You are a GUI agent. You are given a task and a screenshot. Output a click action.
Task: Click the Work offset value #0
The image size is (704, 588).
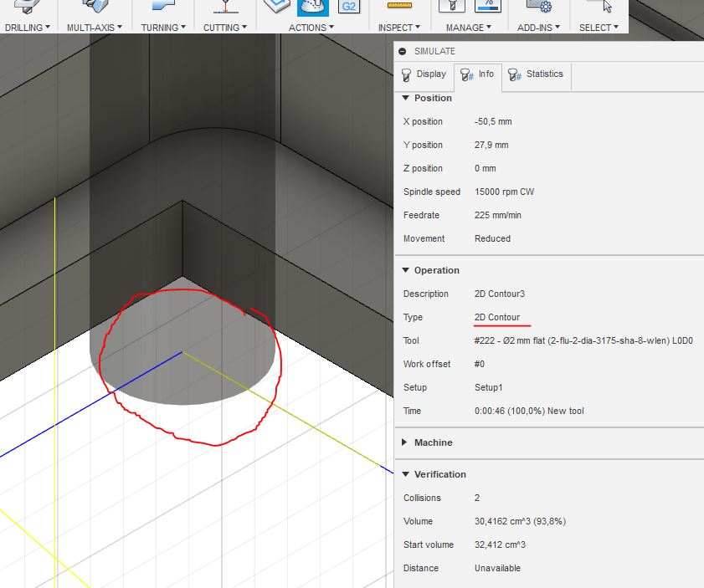[x=479, y=364]
